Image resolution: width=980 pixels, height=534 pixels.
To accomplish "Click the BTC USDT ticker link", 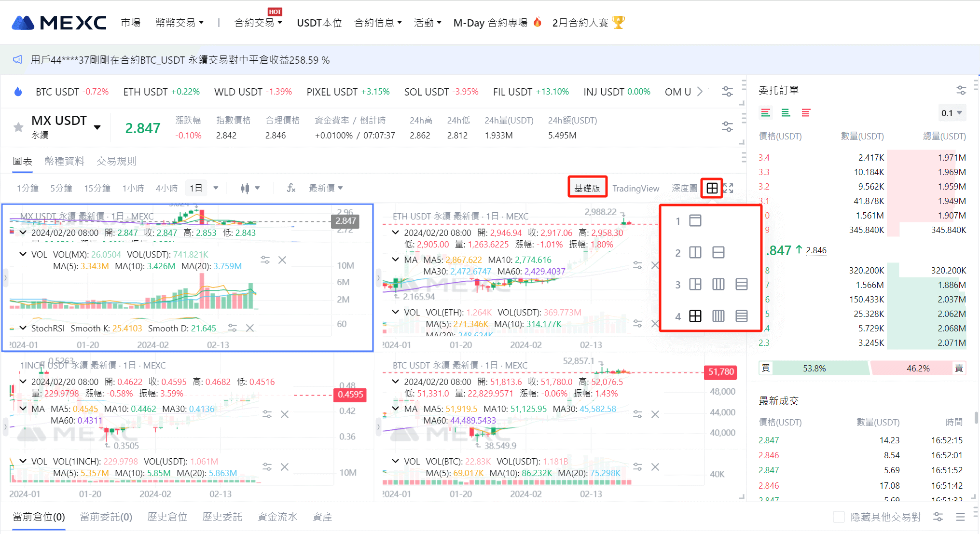I will pos(57,92).
